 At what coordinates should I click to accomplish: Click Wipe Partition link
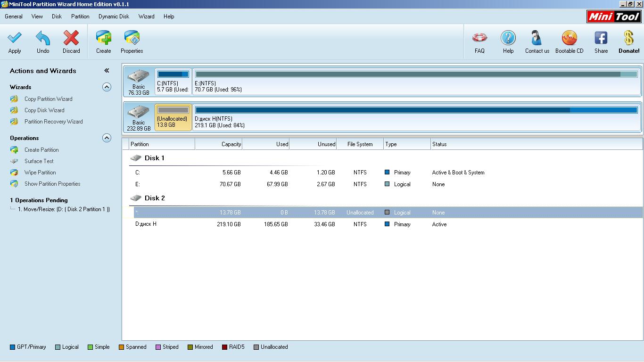(x=40, y=173)
